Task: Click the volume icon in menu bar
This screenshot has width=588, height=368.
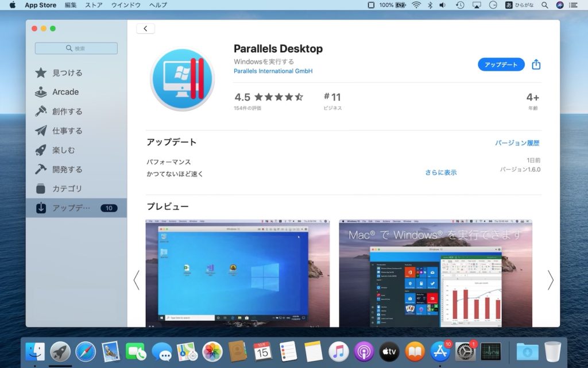Action: [x=443, y=5]
